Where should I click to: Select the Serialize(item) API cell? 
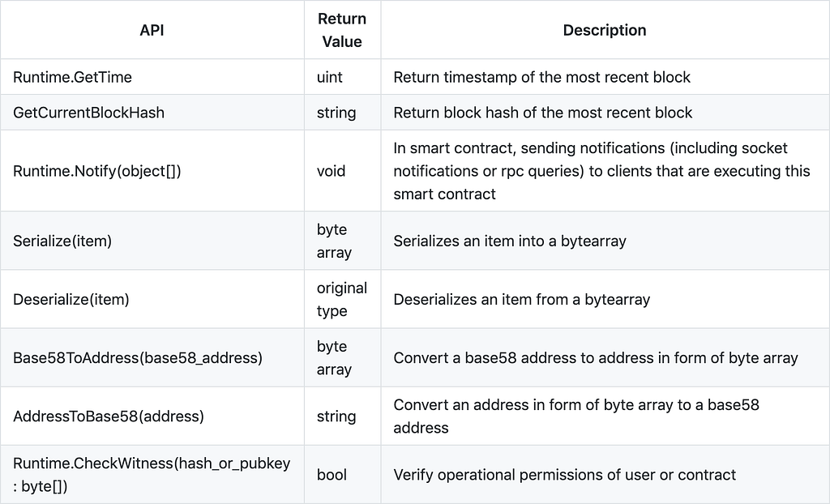tap(63, 241)
